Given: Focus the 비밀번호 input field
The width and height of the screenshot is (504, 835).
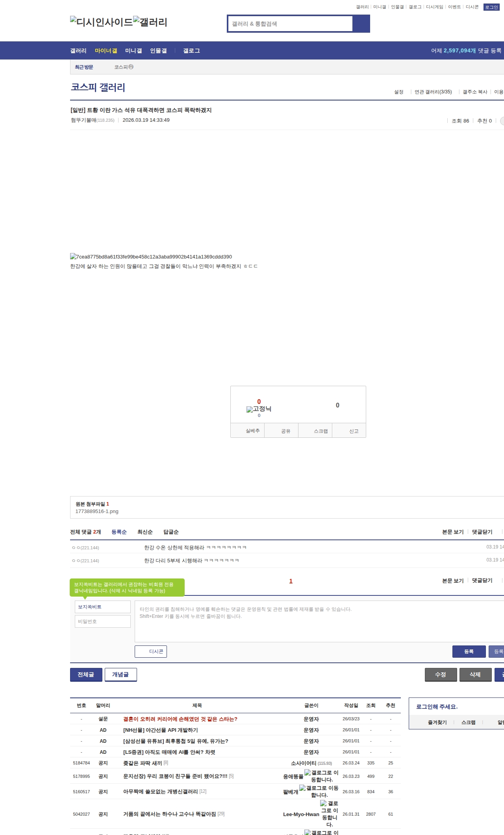Looking at the screenshot, I should click(x=103, y=621).
